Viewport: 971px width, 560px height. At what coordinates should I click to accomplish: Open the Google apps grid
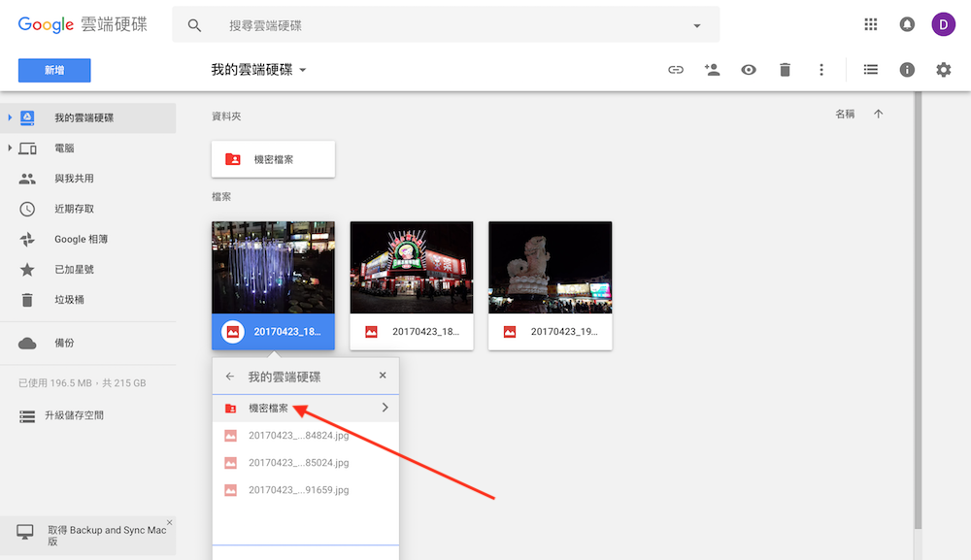[x=871, y=24]
